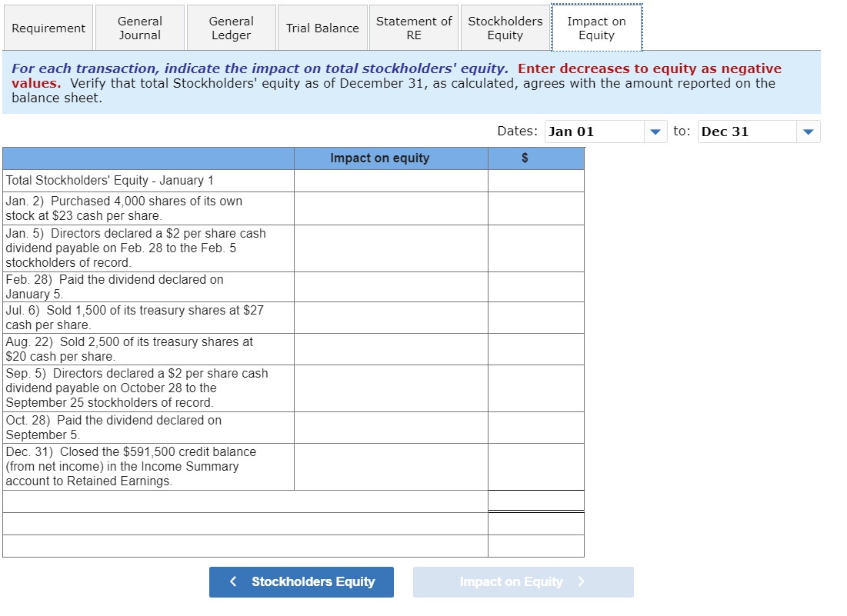Open the Statement of RE tab

point(414,28)
